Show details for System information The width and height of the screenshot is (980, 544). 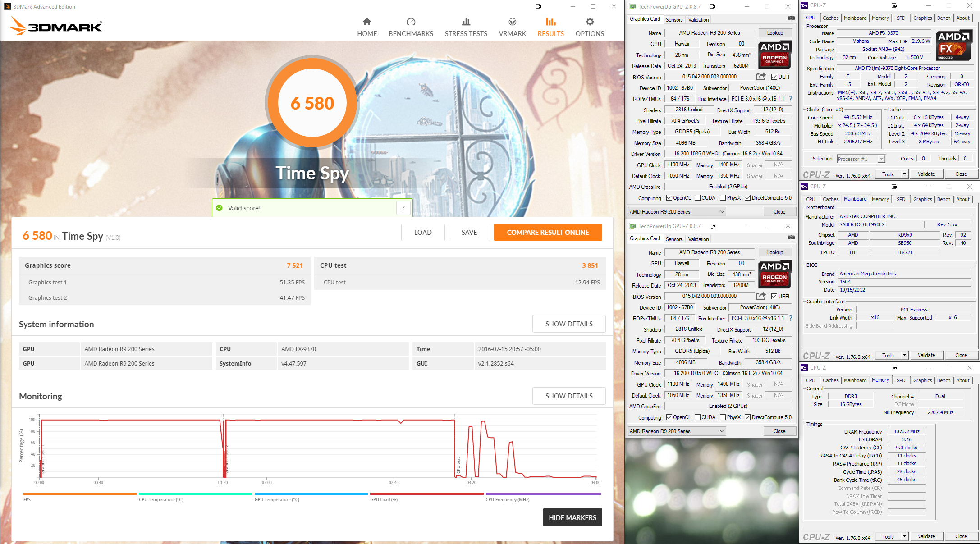(569, 324)
